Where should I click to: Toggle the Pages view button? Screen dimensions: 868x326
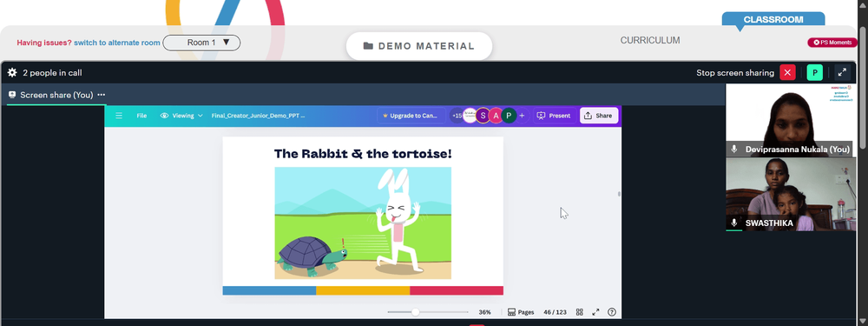[521, 312]
